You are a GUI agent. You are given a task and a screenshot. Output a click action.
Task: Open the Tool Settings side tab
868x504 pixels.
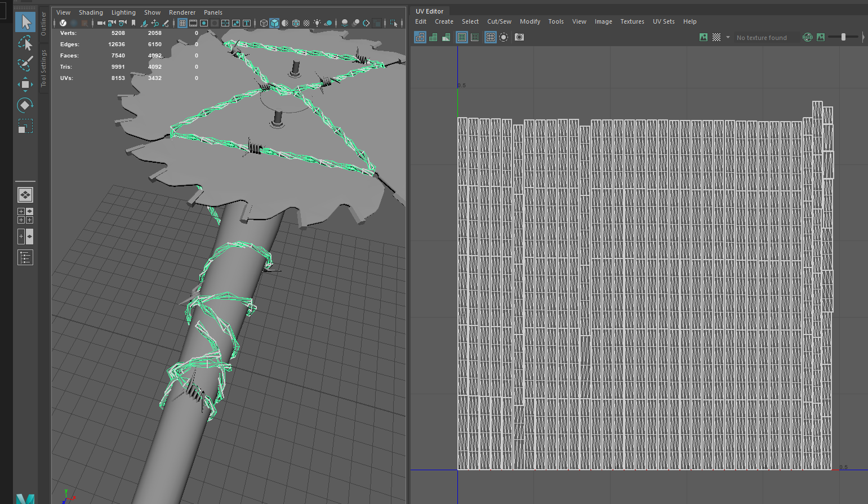click(44, 68)
